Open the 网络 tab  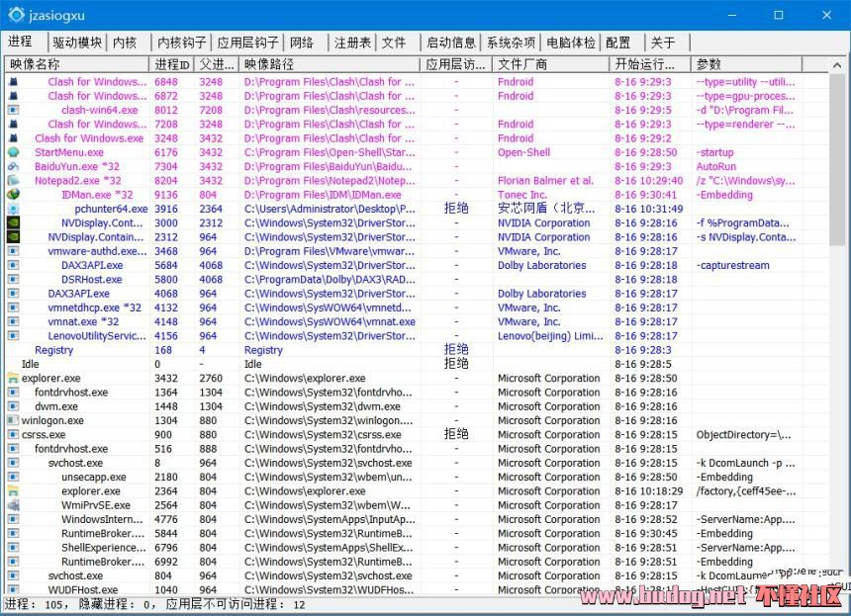pos(302,43)
